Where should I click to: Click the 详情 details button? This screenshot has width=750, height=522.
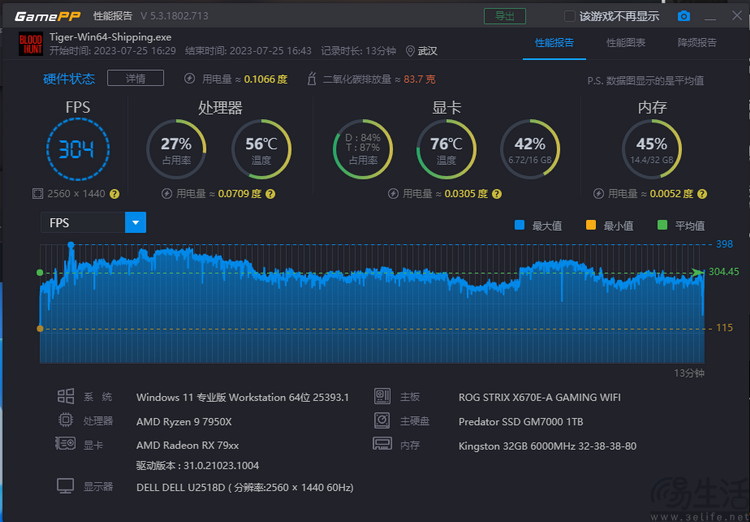[x=135, y=78]
